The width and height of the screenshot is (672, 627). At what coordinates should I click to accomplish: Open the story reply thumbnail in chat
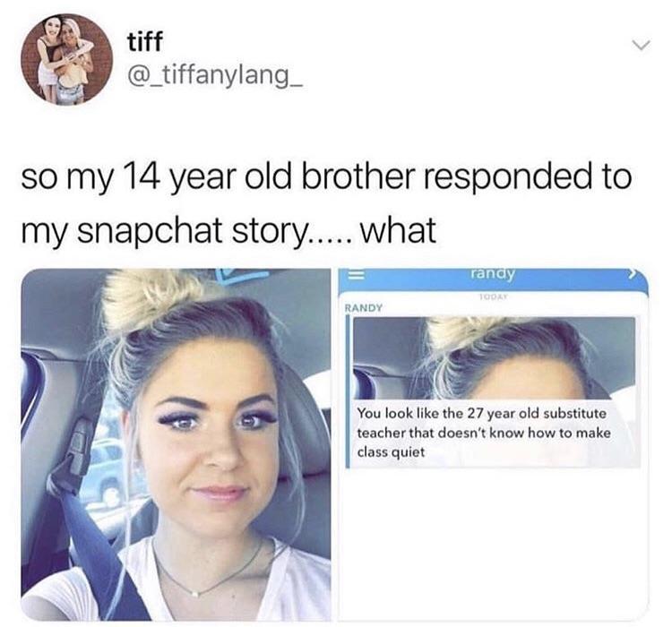pos(494,358)
